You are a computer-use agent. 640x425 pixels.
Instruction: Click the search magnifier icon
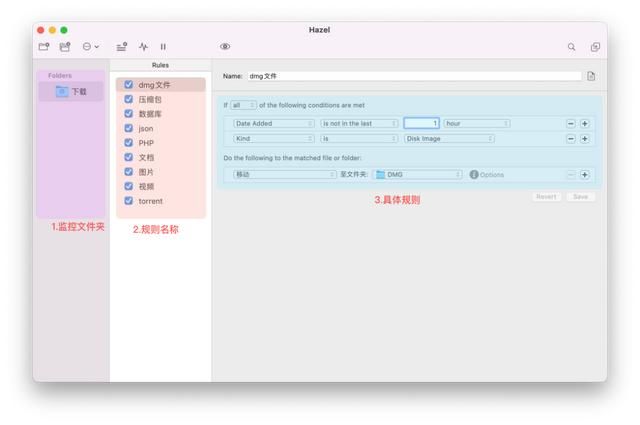point(571,47)
